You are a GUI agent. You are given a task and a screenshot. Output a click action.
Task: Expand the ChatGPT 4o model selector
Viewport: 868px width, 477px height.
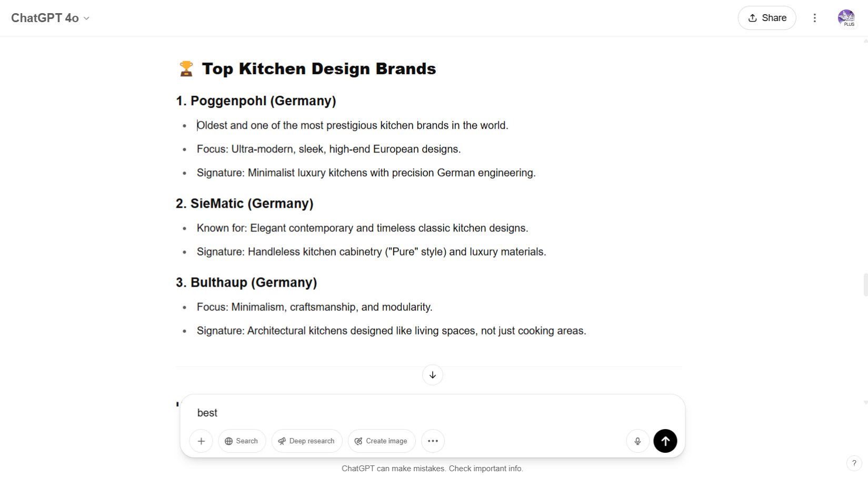pyautogui.click(x=51, y=18)
